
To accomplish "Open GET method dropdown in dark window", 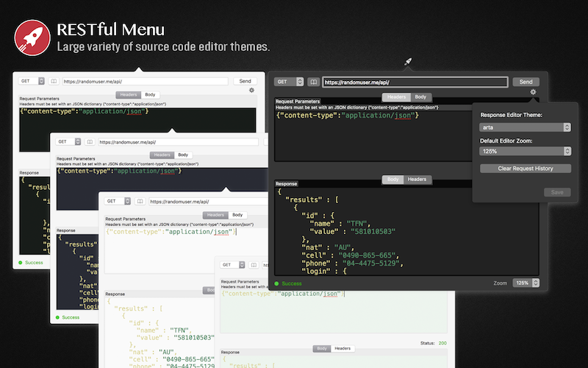I will 289,82.
